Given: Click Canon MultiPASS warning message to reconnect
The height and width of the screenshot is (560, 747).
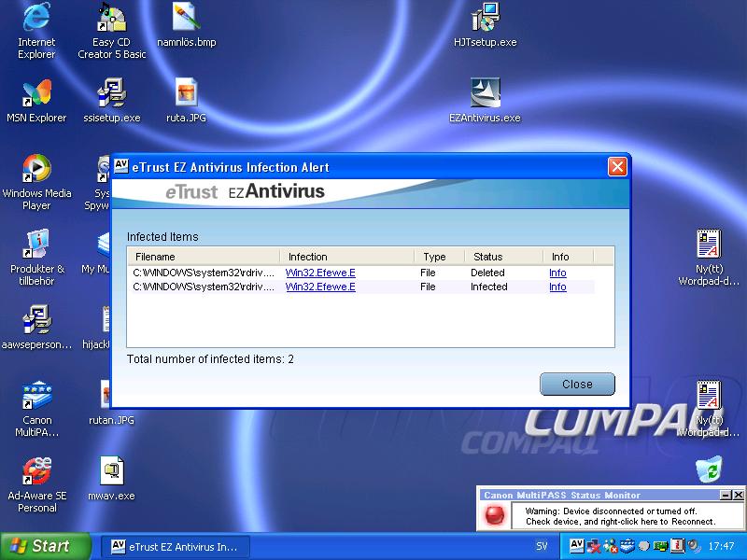Looking at the screenshot, I should [x=620, y=516].
